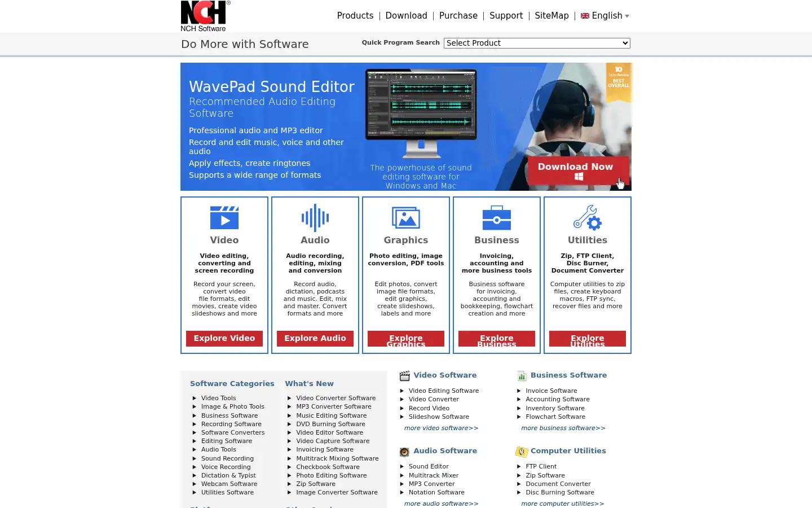
Task: Open the Slideshow Software link
Action: click(x=439, y=417)
